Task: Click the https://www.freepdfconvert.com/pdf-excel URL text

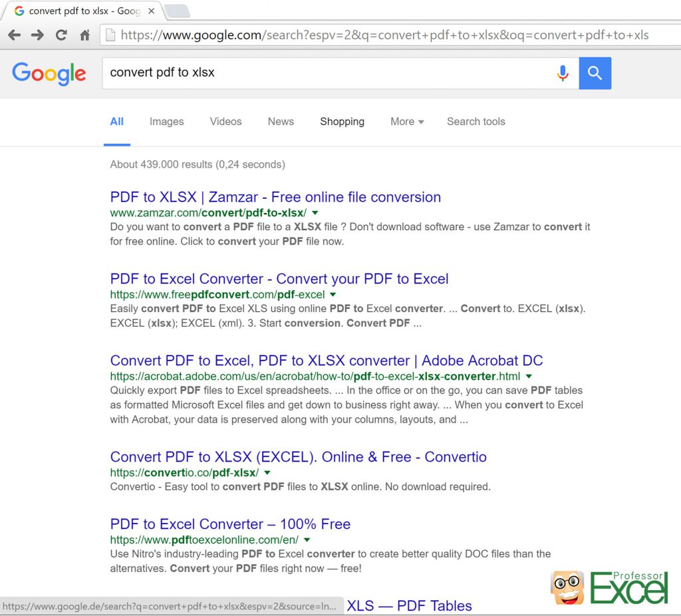Action: (x=217, y=295)
